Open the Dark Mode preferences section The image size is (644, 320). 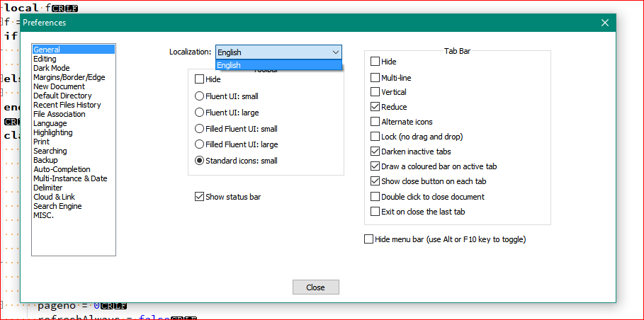point(51,68)
